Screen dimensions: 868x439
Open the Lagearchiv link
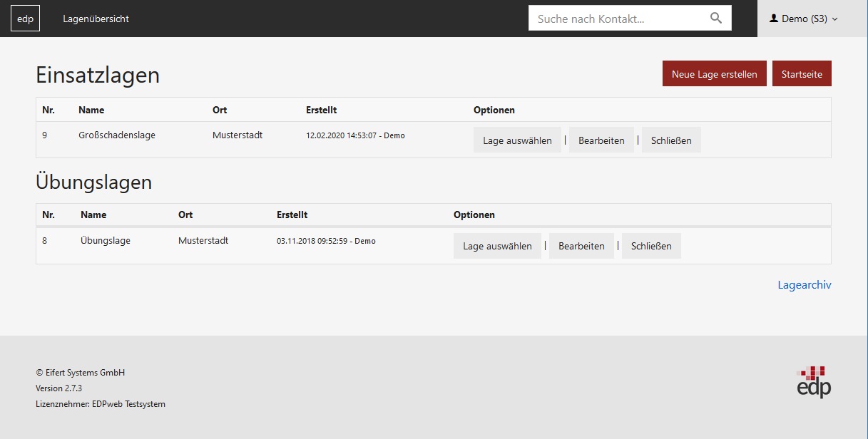click(805, 285)
